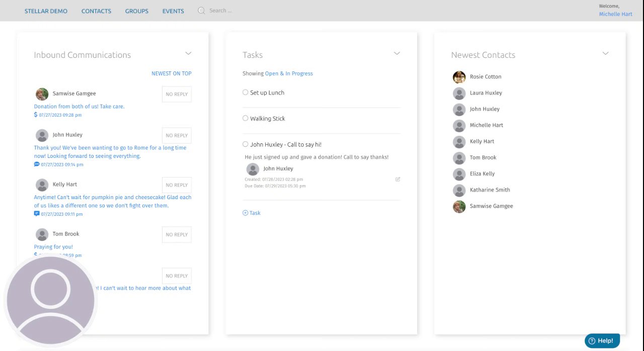644x351 pixels.
Task: Click No Reply button for Samwise Gamgee
Action: (177, 95)
